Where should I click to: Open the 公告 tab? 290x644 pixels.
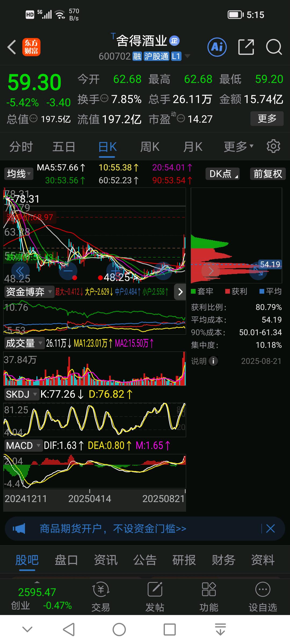(x=145, y=560)
